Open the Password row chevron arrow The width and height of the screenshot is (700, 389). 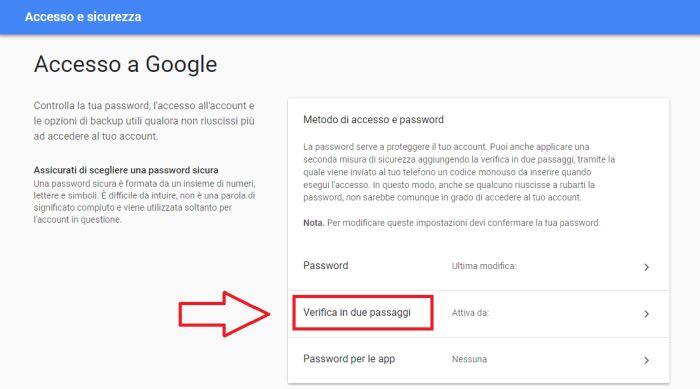646,267
